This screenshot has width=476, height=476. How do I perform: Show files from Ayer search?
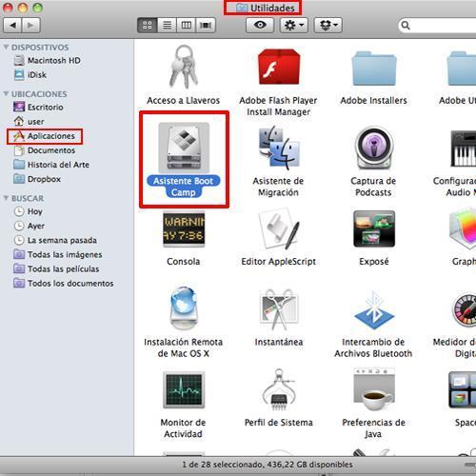pyautogui.click(x=30, y=226)
